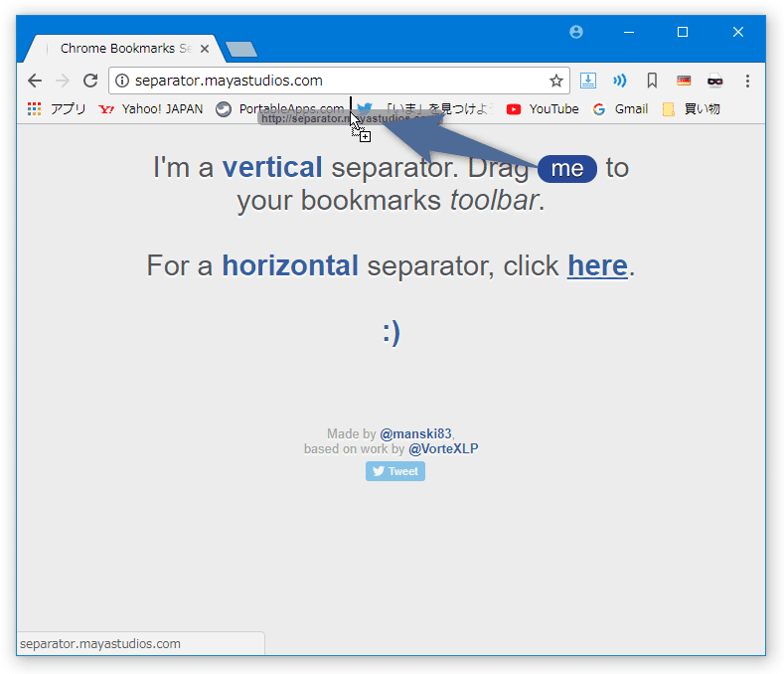Close the Chrome Bookmarks Separator tab

tap(205, 49)
